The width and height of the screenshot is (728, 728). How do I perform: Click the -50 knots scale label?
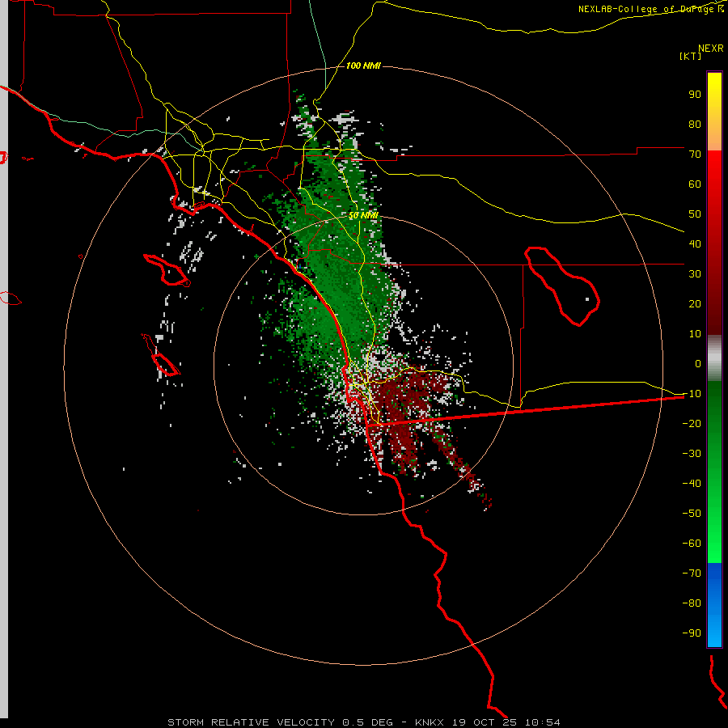692,514
